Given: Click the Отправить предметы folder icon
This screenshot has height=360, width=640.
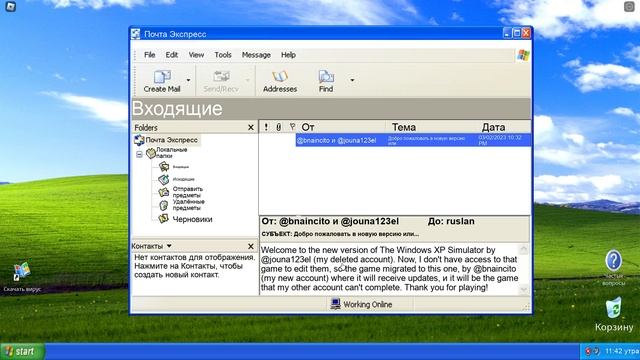Looking at the screenshot, I should (164, 192).
